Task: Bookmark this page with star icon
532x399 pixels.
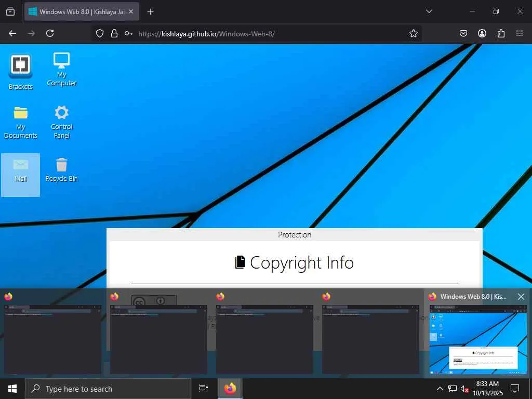Action: [x=413, y=33]
